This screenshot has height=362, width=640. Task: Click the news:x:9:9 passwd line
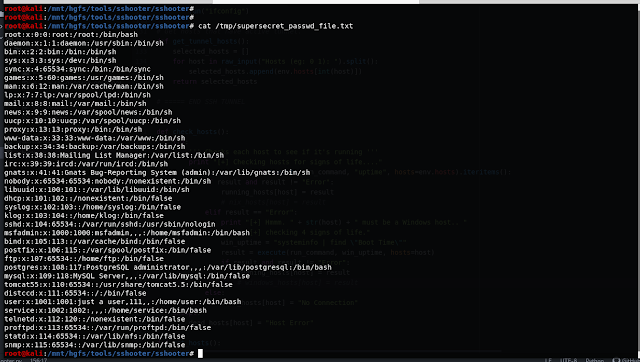[88, 112]
